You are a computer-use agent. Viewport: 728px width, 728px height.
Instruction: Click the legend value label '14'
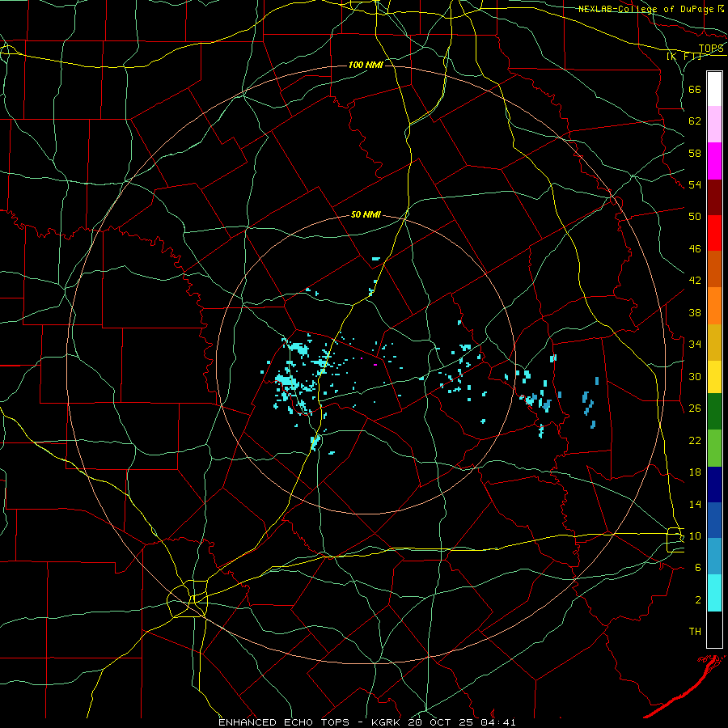click(x=695, y=504)
